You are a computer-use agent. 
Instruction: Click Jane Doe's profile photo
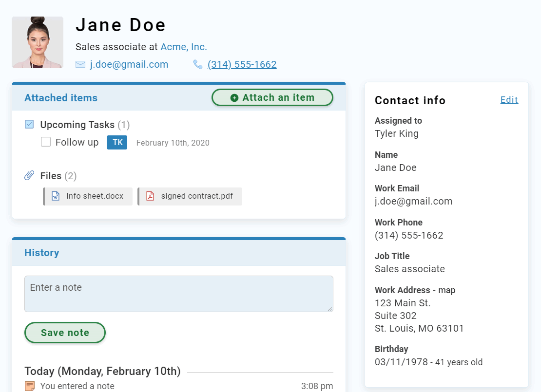tap(38, 42)
